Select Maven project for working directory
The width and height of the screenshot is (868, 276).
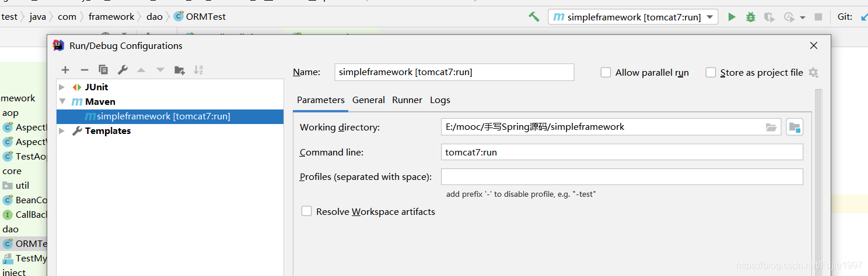794,127
